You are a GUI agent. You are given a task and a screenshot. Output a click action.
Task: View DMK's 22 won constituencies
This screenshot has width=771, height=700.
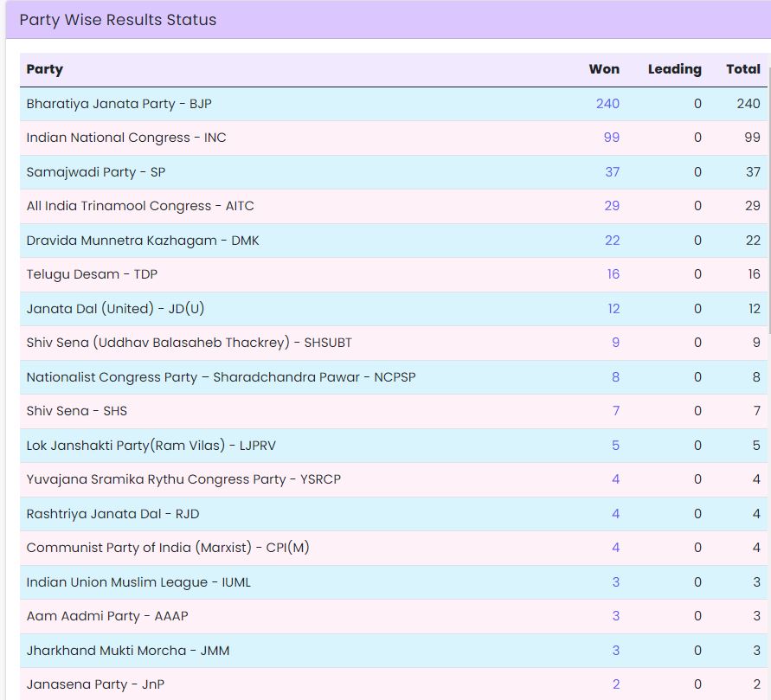612,241
